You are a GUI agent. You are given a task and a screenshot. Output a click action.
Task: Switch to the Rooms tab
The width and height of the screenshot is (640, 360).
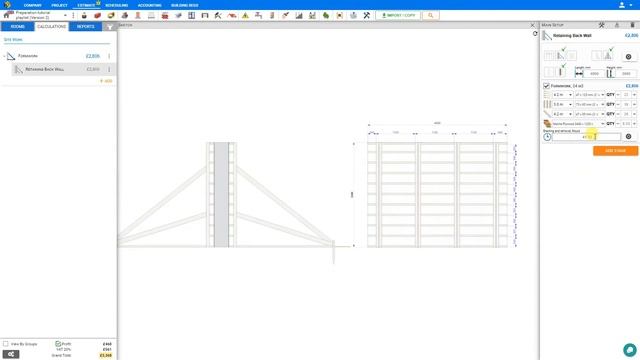[18, 27]
